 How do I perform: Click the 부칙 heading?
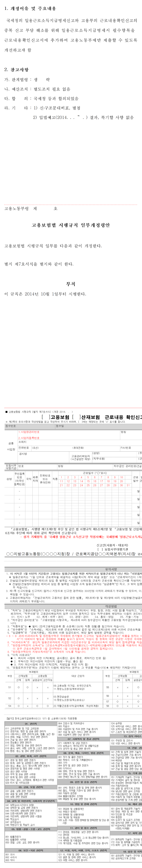pos(71,284)
